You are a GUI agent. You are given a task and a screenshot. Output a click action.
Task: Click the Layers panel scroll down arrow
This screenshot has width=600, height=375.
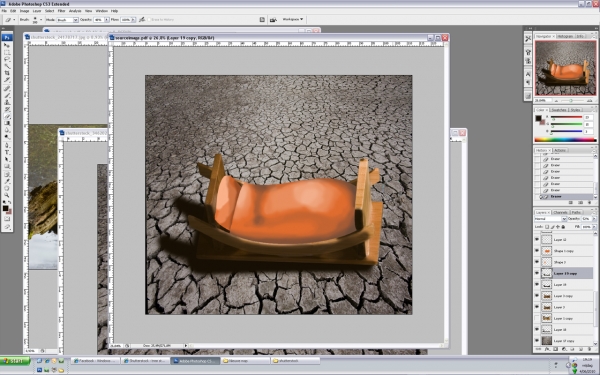(x=595, y=343)
